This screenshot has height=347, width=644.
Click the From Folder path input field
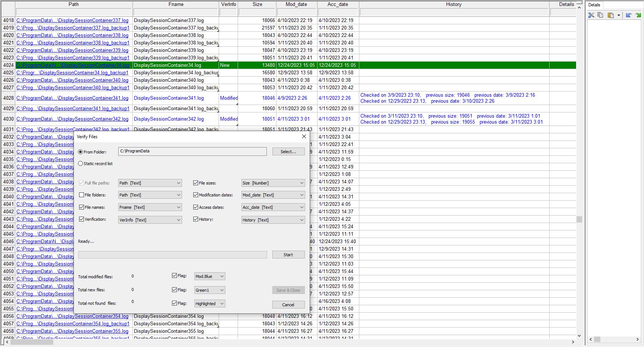coord(192,151)
